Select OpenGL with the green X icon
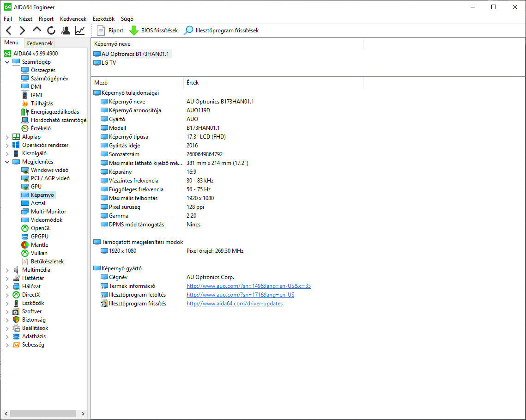This screenshot has width=526, height=420. click(41, 228)
